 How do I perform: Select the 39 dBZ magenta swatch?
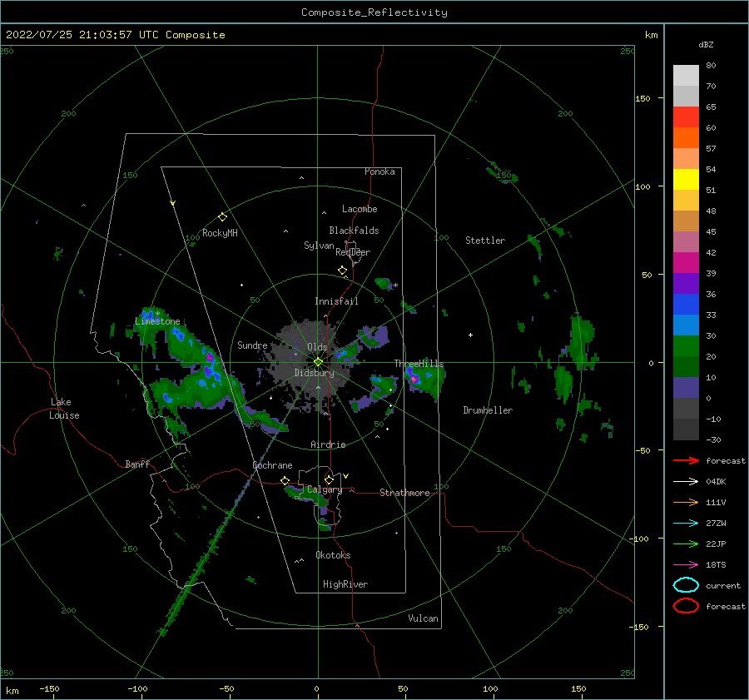click(686, 262)
